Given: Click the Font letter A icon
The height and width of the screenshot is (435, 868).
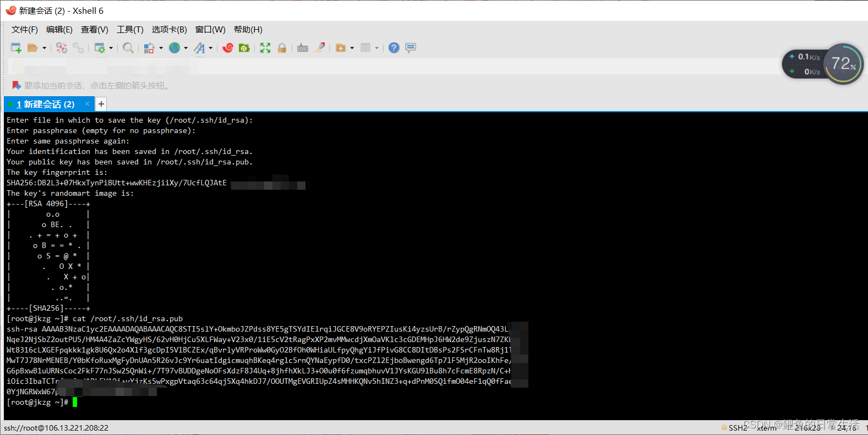Looking at the screenshot, I should [199, 48].
